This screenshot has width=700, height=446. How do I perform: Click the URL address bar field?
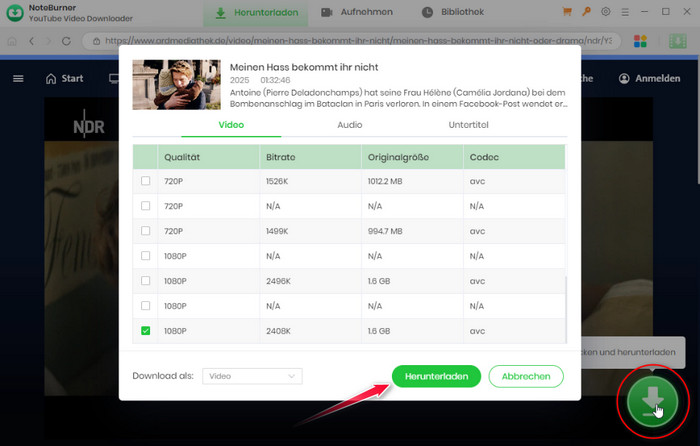pos(351,41)
